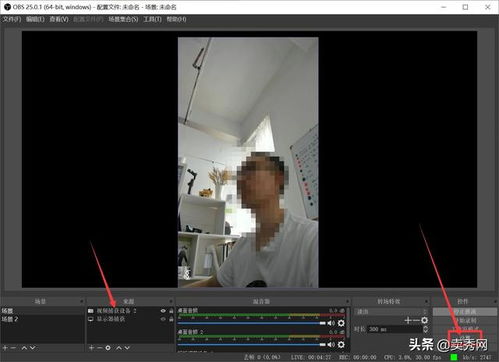
Task: Move the source down in the Sources list
Action: pyautogui.click(x=127, y=348)
